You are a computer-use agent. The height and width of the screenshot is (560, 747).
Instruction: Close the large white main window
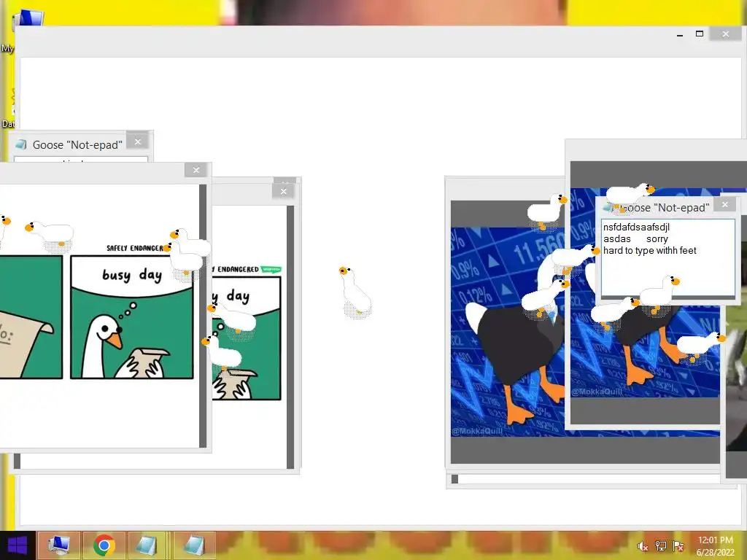click(x=726, y=34)
